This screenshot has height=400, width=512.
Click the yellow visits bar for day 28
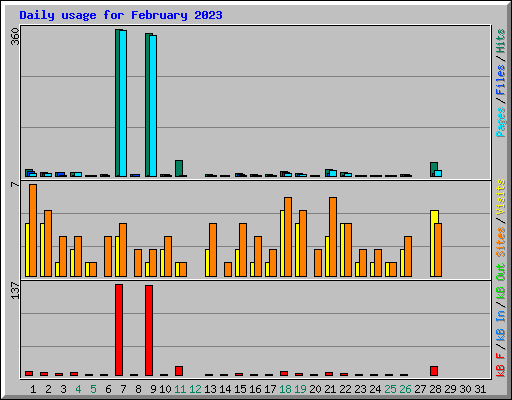433,243
